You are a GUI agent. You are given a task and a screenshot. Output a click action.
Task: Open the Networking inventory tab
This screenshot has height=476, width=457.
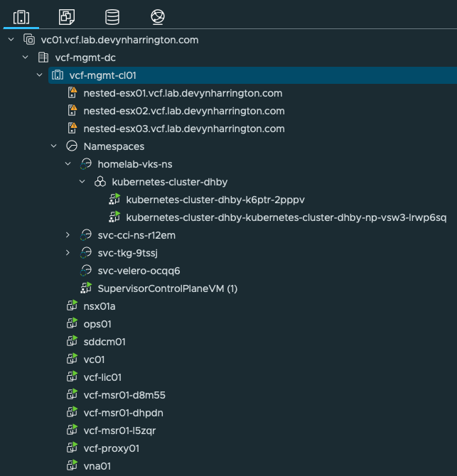point(158,17)
